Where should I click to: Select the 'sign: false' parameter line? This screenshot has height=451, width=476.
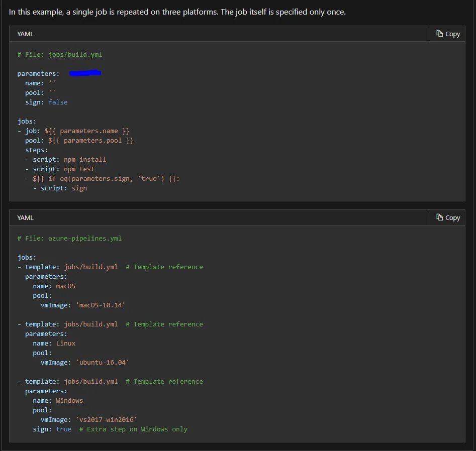click(46, 102)
